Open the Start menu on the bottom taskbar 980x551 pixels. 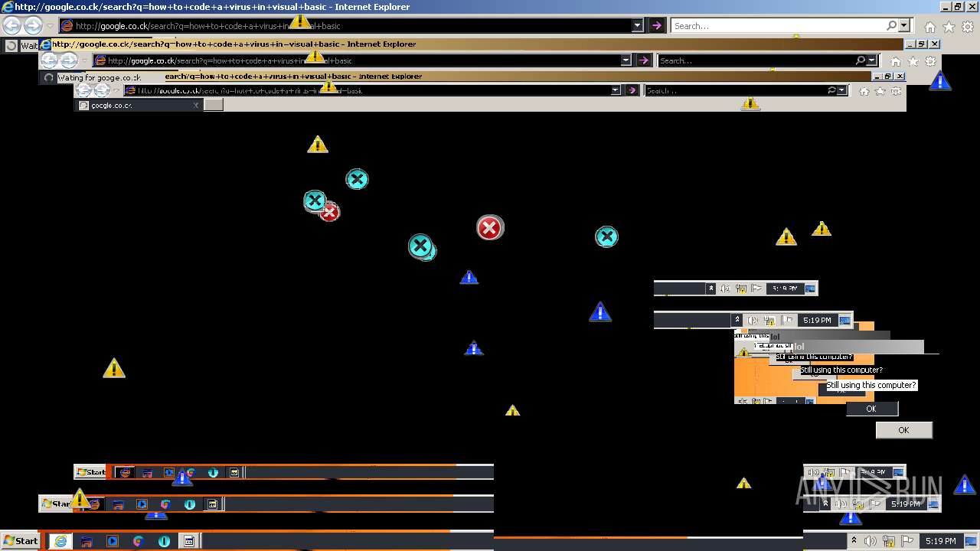pos(20,541)
